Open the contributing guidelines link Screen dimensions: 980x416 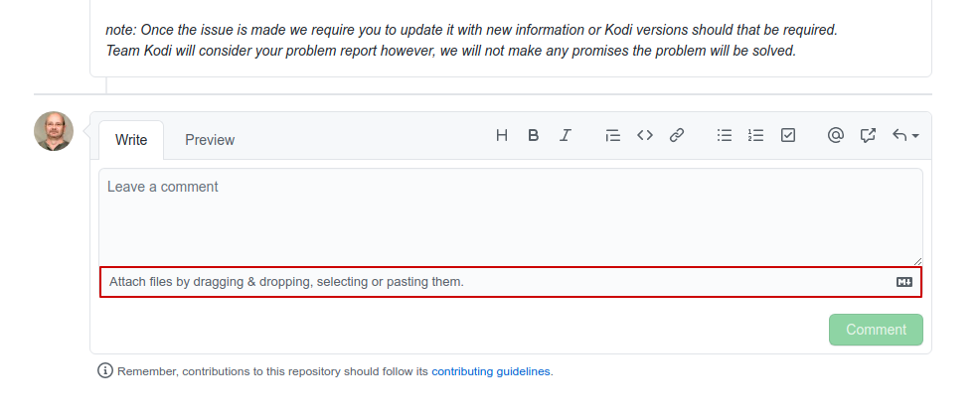click(x=491, y=371)
